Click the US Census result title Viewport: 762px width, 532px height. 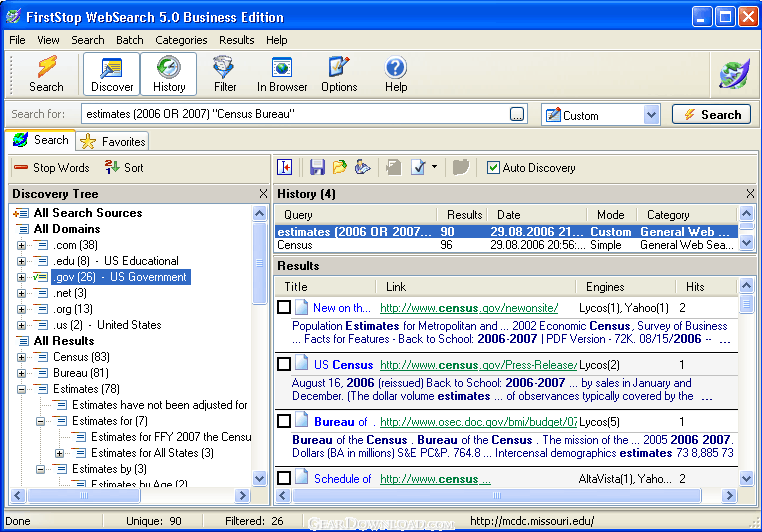click(x=343, y=365)
